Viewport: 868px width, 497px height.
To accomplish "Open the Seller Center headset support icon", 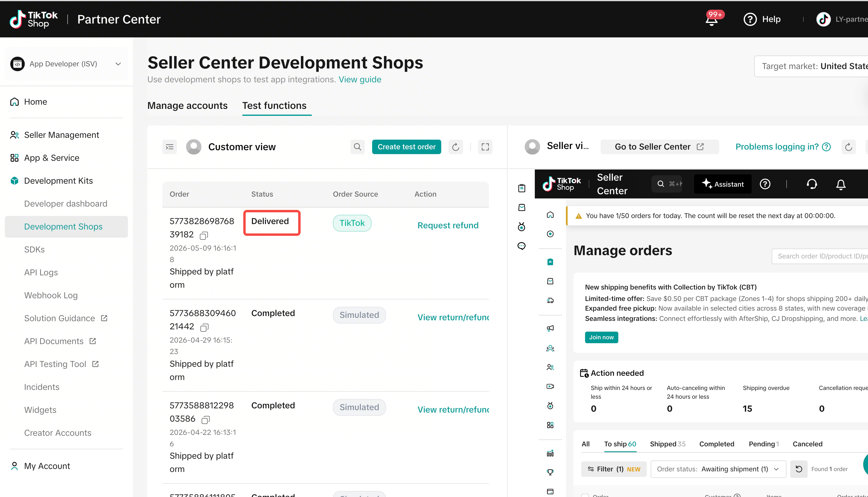I will (812, 184).
